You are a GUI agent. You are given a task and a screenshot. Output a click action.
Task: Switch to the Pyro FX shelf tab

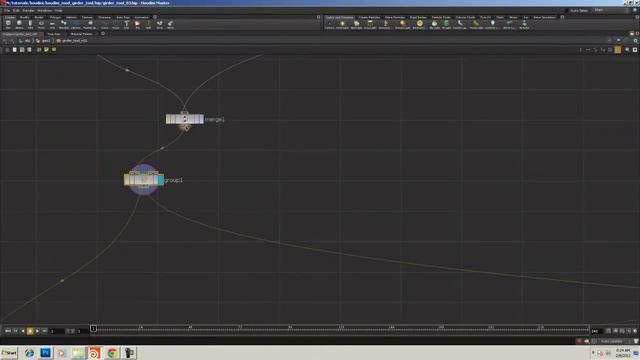tap(486, 17)
